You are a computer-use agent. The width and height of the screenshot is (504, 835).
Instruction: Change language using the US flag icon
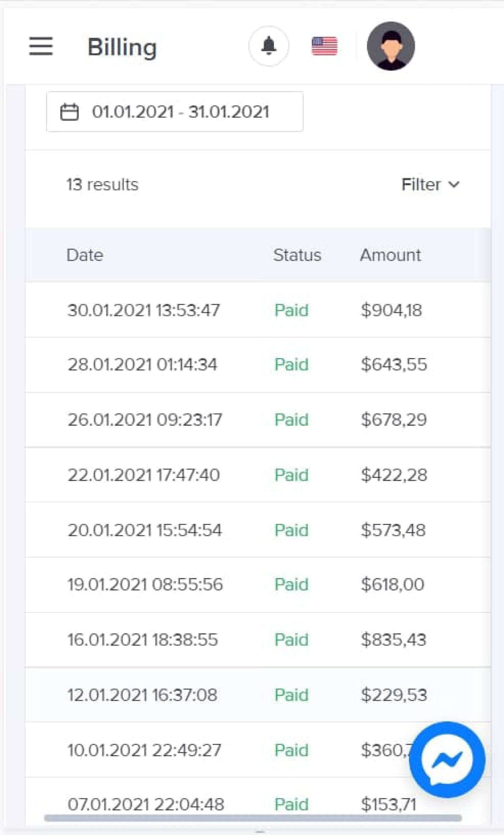click(x=324, y=46)
